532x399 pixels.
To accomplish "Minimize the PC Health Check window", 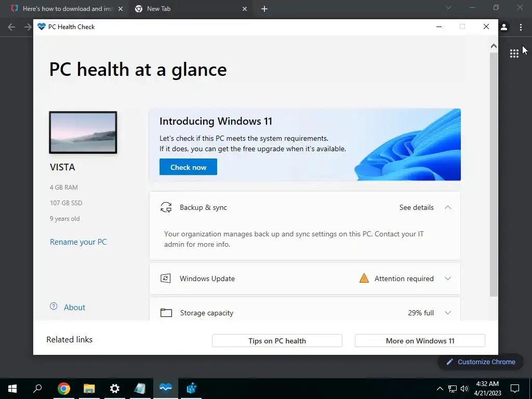I will click(x=438, y=27).
